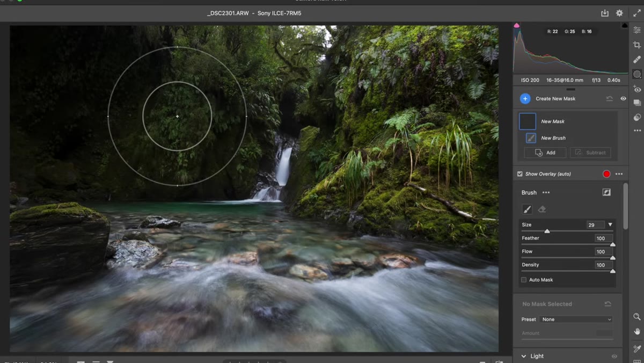Click the Flow value field

coord(603,251)
